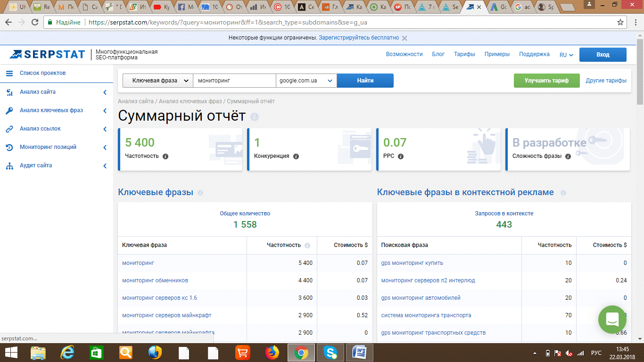The height and width of the screenshot is (362, 644).
Task: Click the chain icon for Анализ ссылок
Action: (9, 129)
